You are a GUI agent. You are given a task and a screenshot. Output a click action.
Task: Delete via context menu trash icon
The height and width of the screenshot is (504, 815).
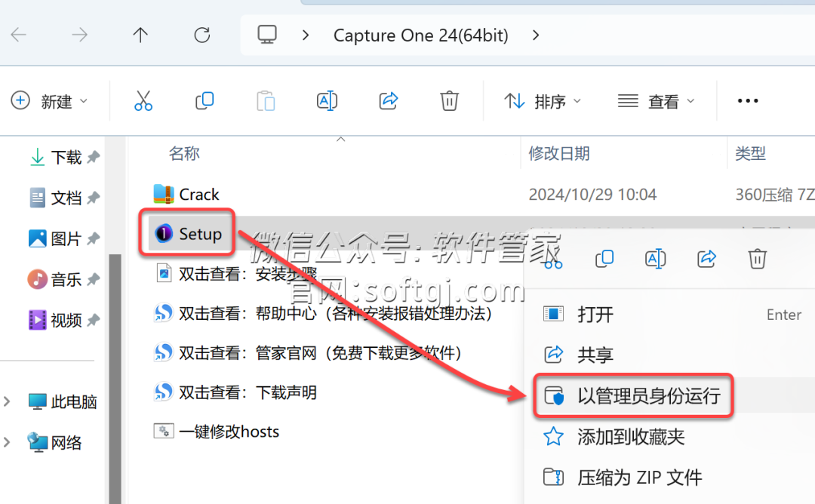pyautogui.click(x=758, y=259)
